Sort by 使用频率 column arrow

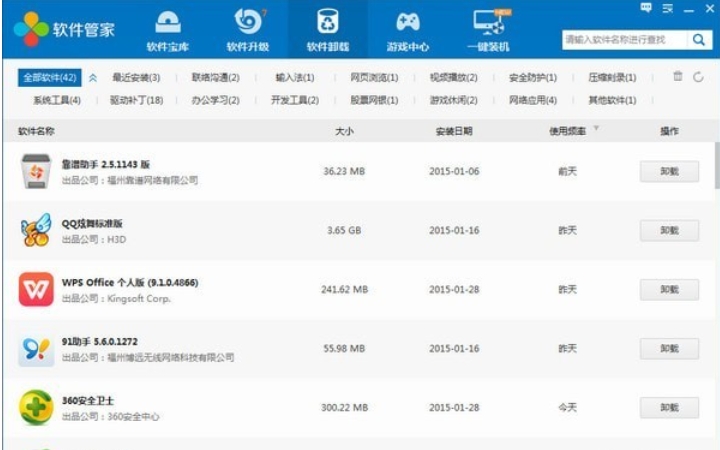point(597,130)
